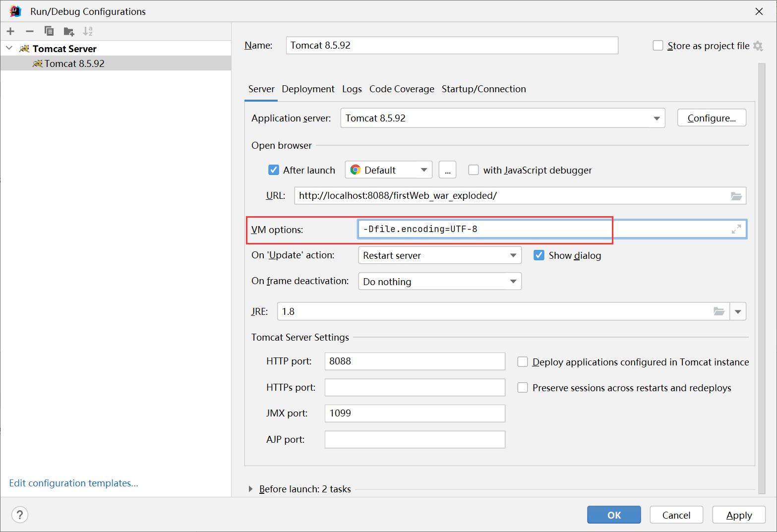
Task: Create a new folder via the toolbar folder icon
Action: [69, 32]
